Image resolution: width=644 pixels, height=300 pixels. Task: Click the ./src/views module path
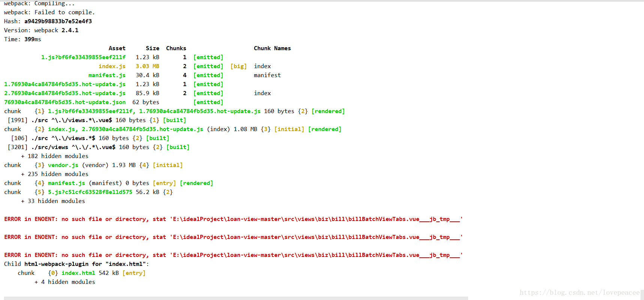pyautogui.click(x=50, y=147)
